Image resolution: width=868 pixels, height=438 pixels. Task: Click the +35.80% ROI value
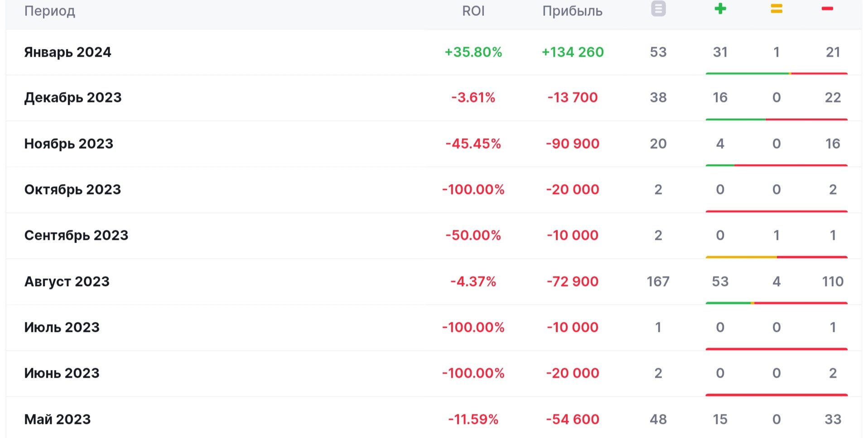point(473,52)
